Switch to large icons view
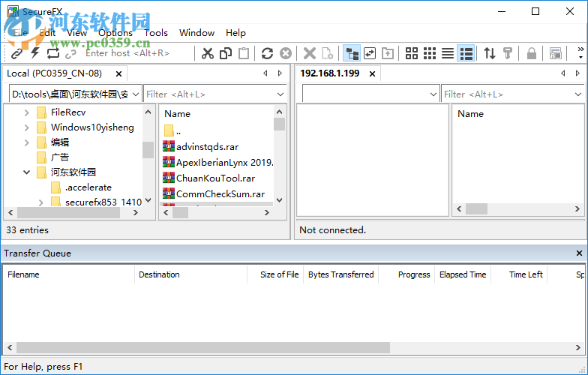588x375 pixels. (411, 53)
